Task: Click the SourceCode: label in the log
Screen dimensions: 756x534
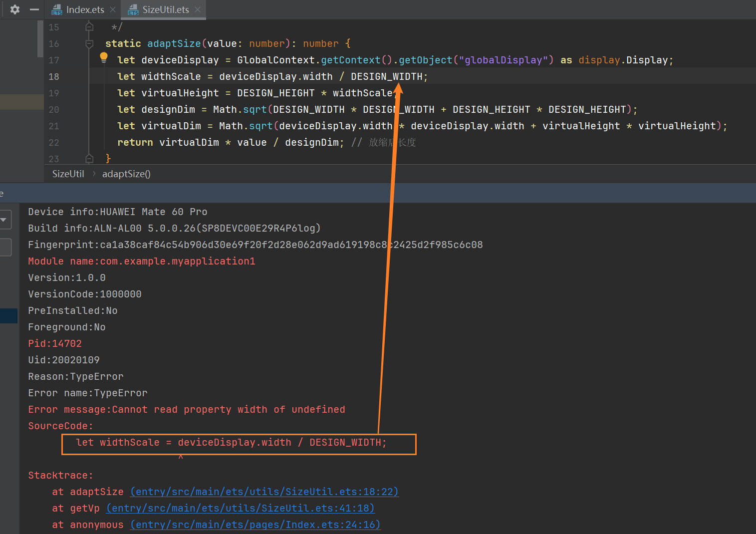Action: pos(61,426)
